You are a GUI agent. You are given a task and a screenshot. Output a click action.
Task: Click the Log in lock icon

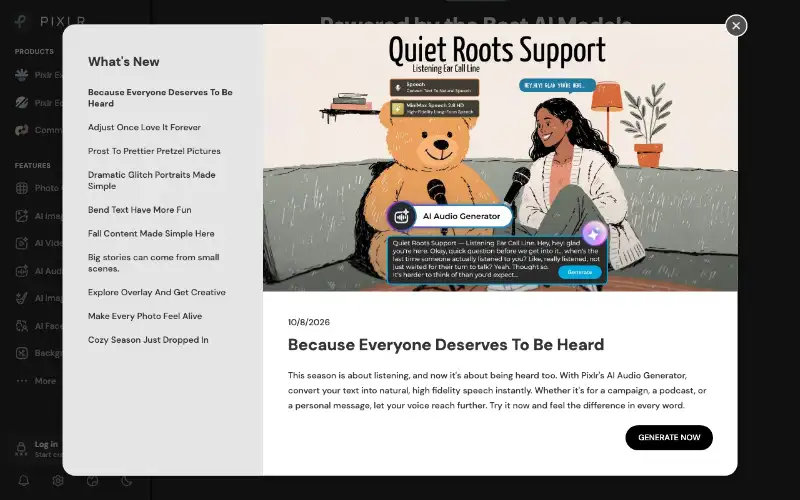[21, 449]
